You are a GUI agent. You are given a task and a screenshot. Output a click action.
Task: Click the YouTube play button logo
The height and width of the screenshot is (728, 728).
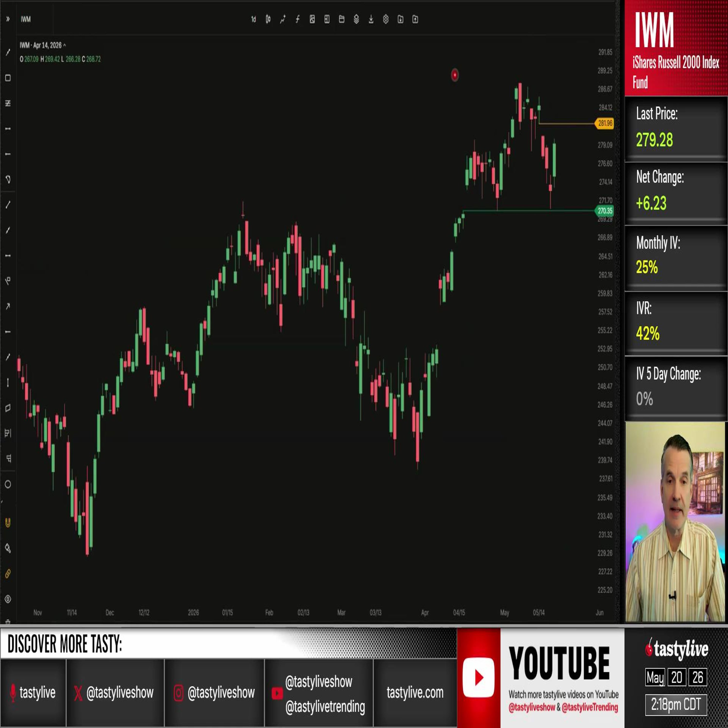pyautogui.click(x=479, y=678)
